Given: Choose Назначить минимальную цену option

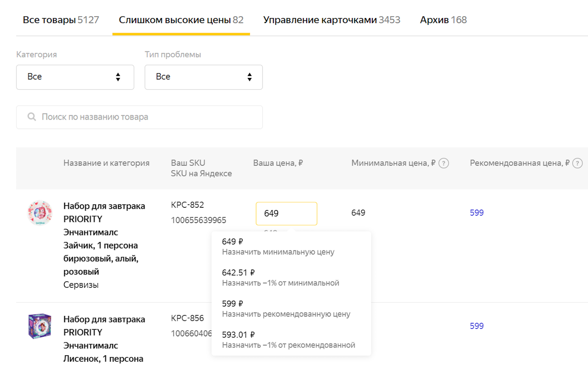Looking at the screenshot, I should [278, 247].
